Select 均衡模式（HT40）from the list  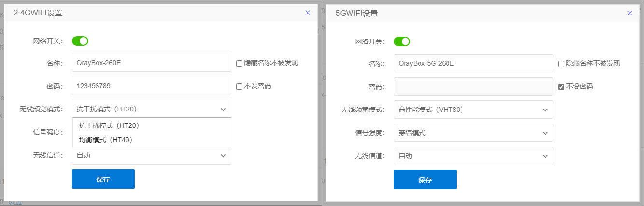coord(106,140)
